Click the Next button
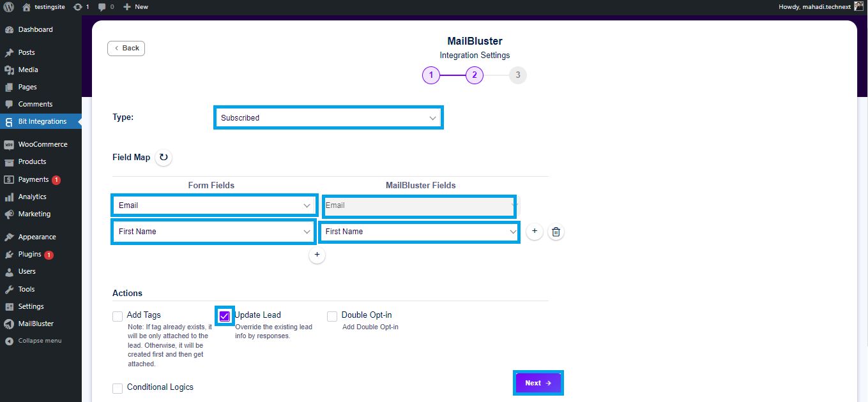 538,383
